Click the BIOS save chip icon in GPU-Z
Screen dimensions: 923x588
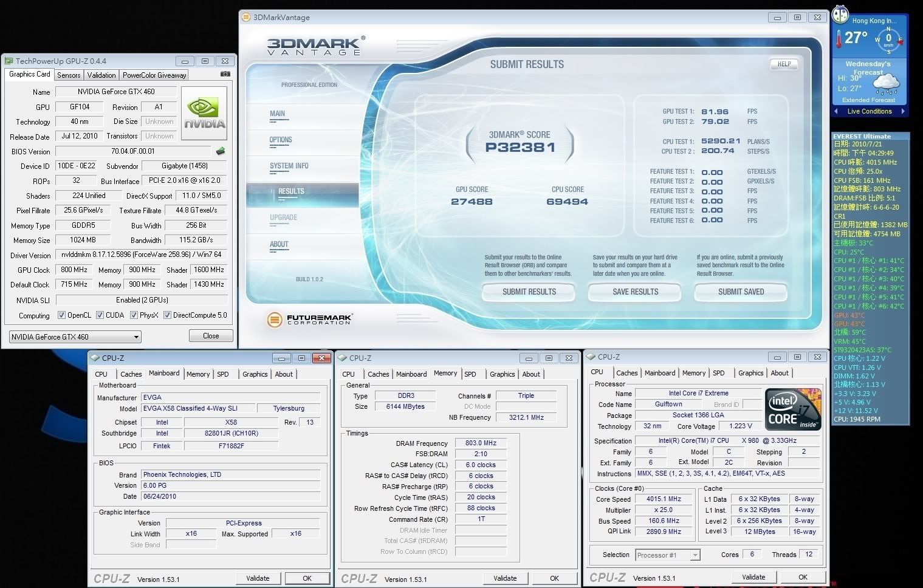[221, 151]
